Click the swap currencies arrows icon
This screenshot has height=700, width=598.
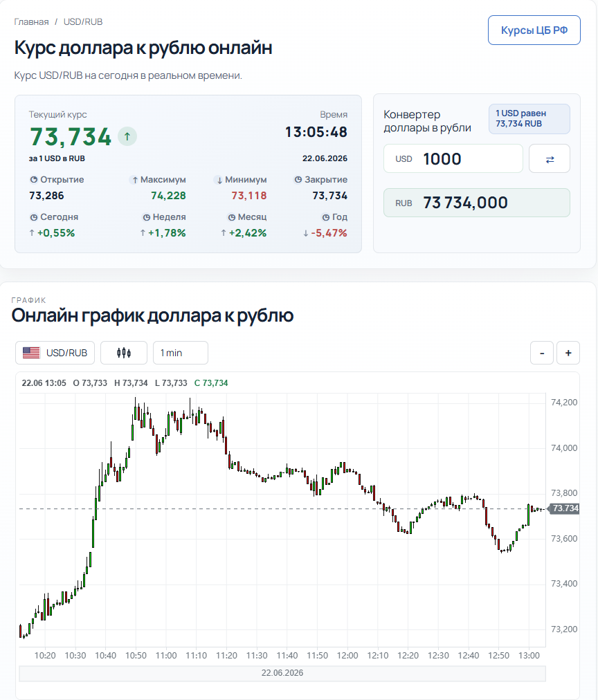tap(550, 159)
